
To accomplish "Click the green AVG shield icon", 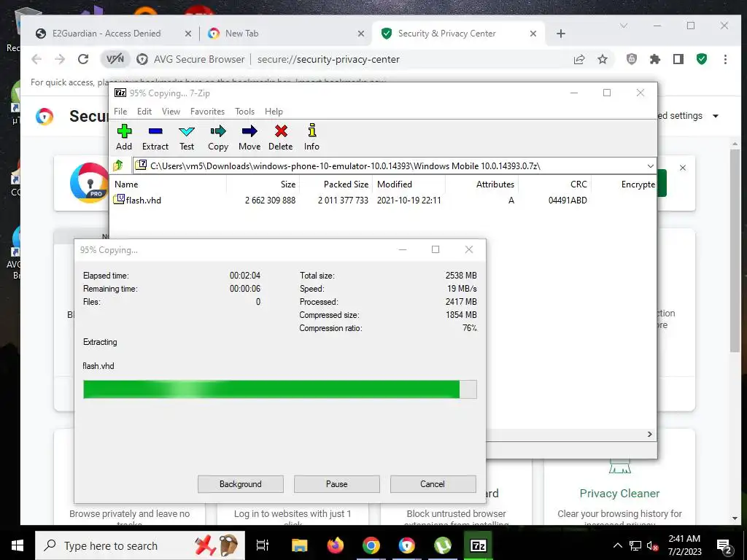I will tap(702, 59).
